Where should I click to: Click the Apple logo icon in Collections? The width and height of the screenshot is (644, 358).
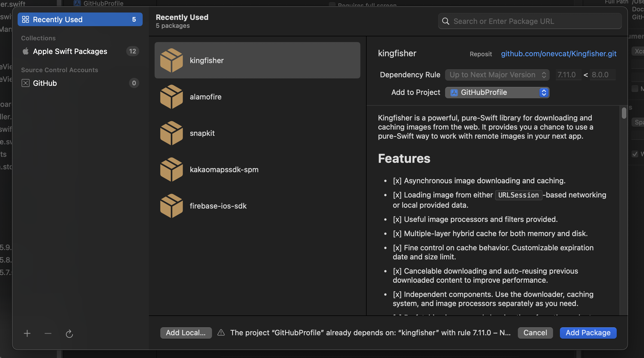pos(26,51)
